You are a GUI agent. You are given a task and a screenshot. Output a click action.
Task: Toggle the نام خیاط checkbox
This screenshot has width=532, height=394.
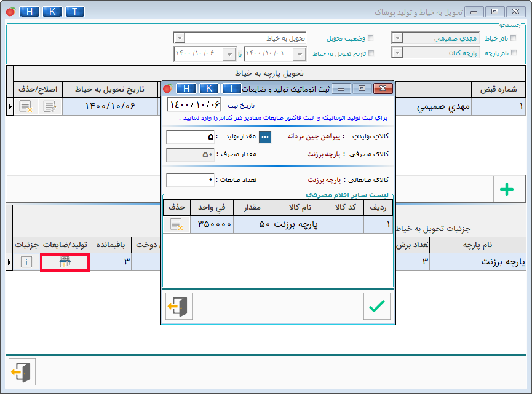(x=514, y=38)
